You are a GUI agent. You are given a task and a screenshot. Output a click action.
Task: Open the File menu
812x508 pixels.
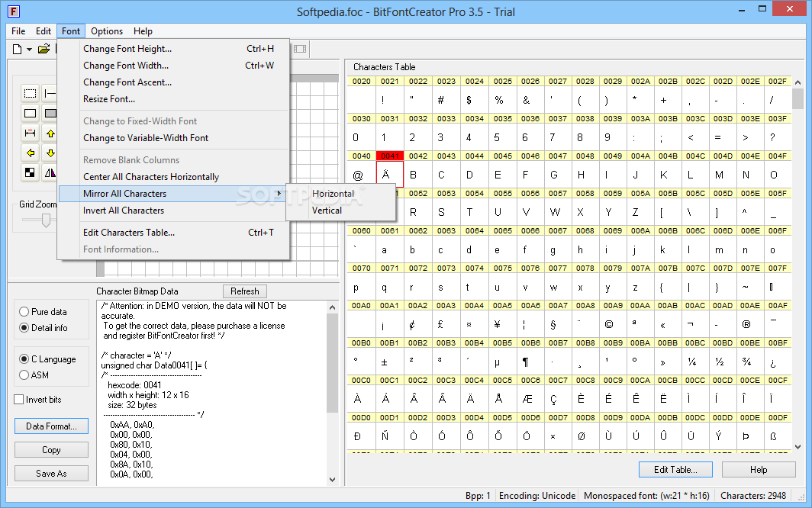18,31
